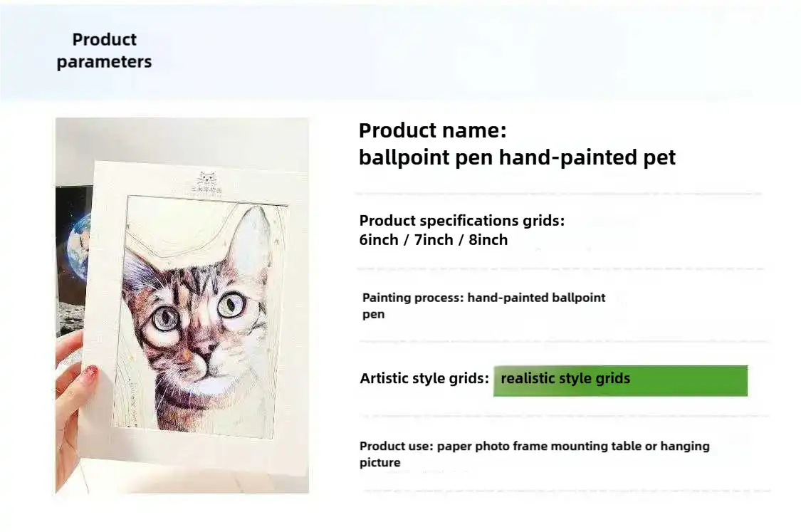Select the Product name title text
The height and width of the screenshot is (532, 801).
tap(433, 130)
